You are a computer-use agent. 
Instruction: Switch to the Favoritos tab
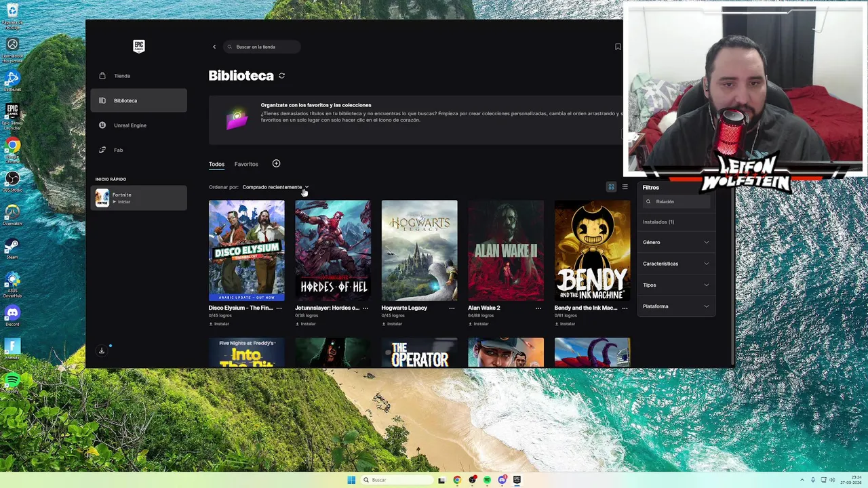[246, 164]
